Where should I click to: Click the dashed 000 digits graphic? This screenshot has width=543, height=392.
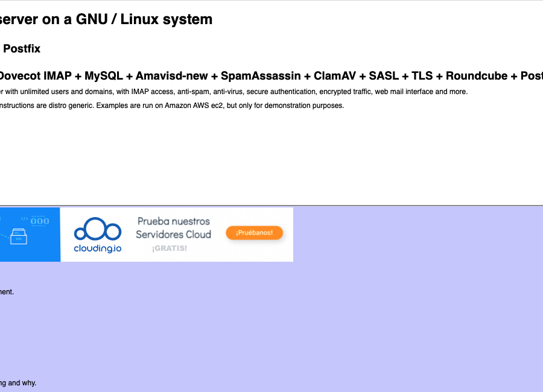[40, 221]
